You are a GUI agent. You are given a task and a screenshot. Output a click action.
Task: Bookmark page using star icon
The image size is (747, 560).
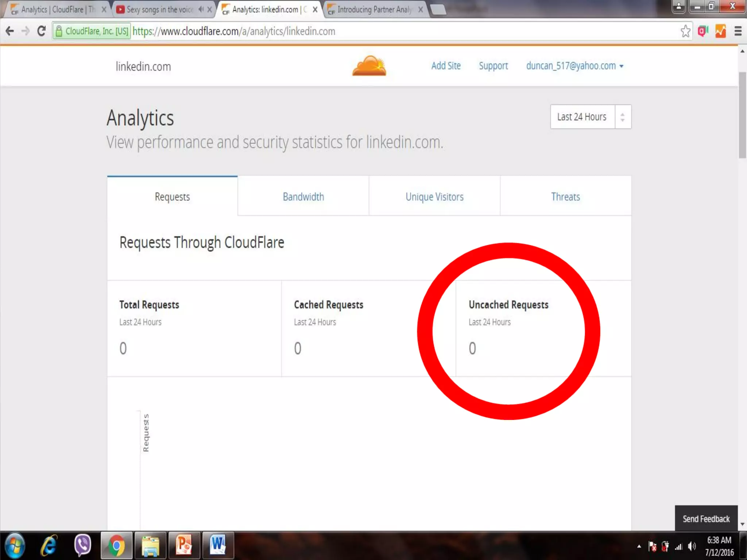point(685,31)
